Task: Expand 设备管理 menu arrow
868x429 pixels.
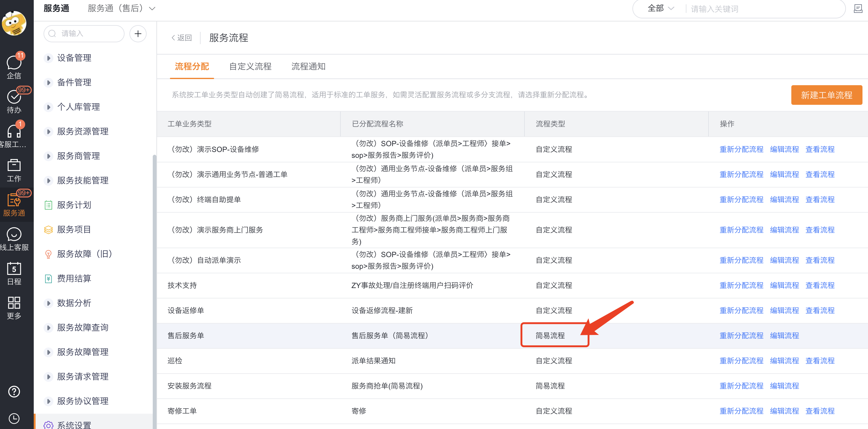Action: tap(48, 58)
